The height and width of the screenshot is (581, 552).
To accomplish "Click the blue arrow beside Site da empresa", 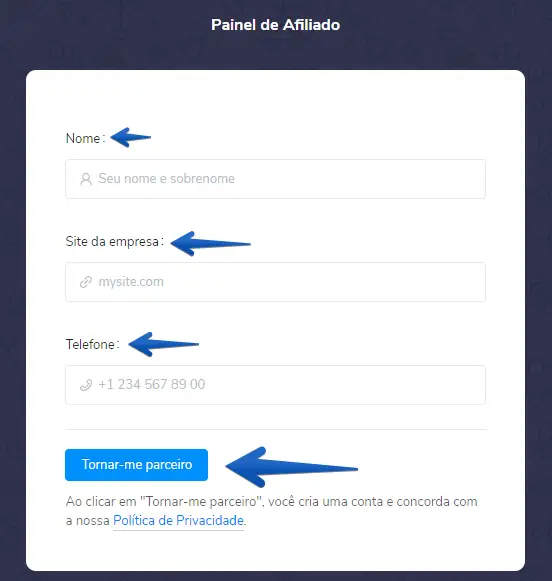I will click(210, 243).
